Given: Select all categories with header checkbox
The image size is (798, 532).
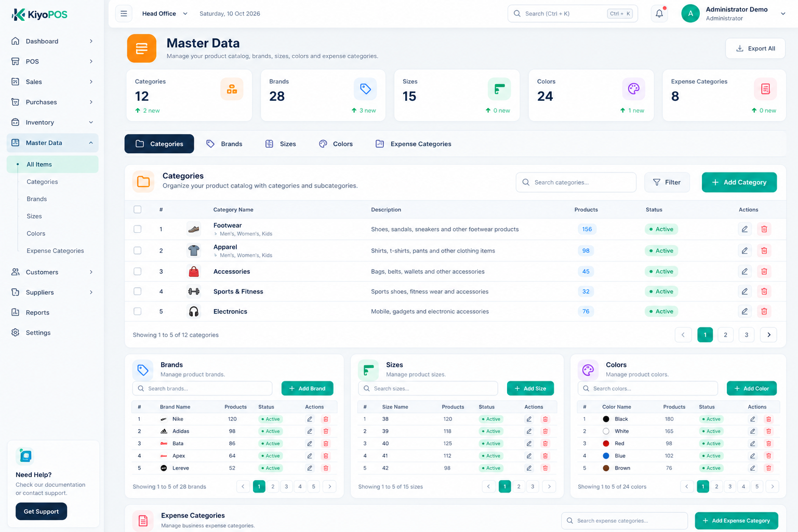Looking at the screenshot, I should [x=138, y=209].
